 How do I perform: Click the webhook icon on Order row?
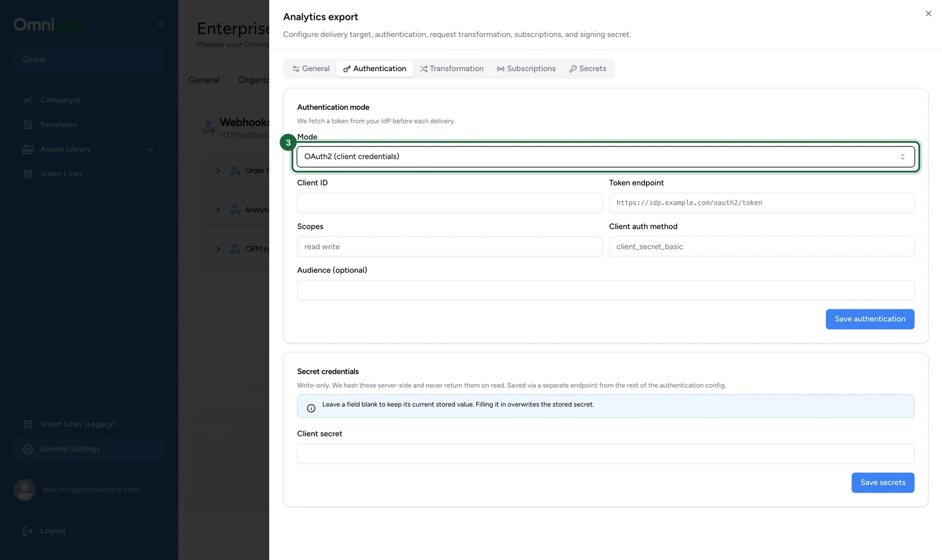[235, 171]
